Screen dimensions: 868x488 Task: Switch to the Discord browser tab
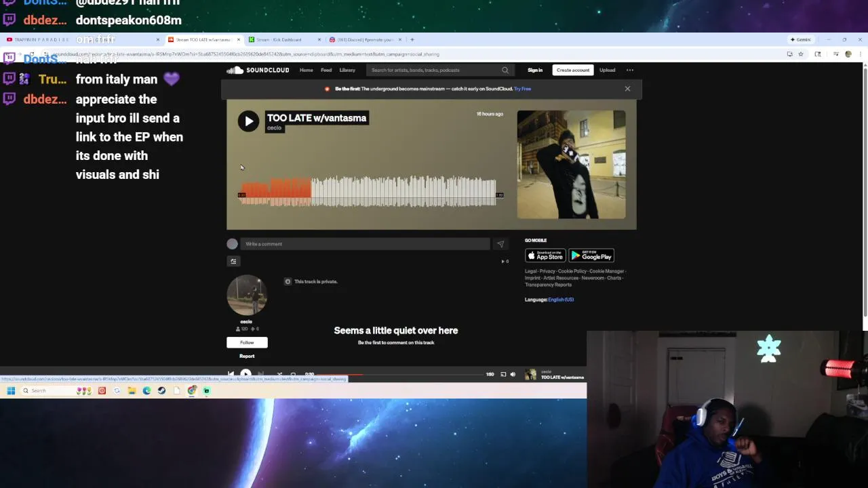coord(364,39)
